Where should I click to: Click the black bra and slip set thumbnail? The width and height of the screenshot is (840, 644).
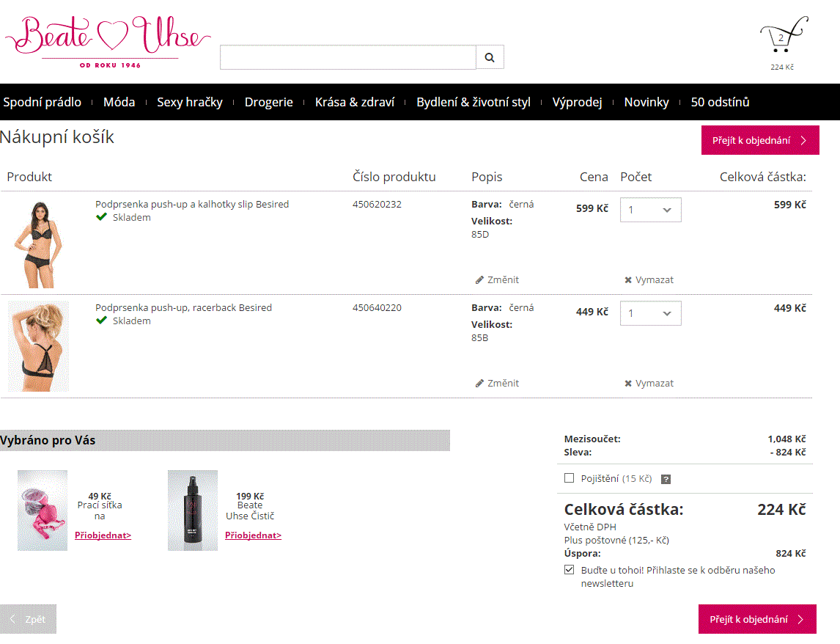point(39,244)
